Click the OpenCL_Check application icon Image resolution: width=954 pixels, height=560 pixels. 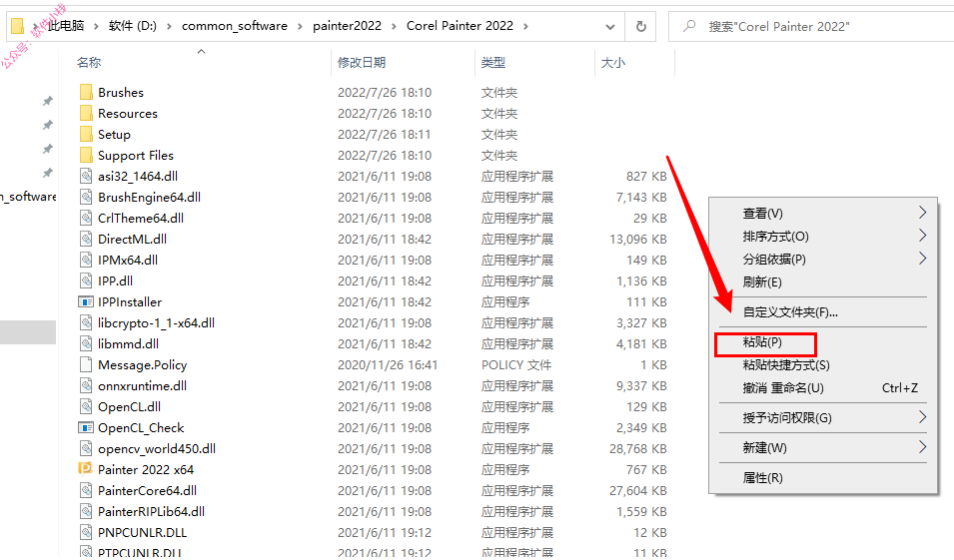(86, 428)
